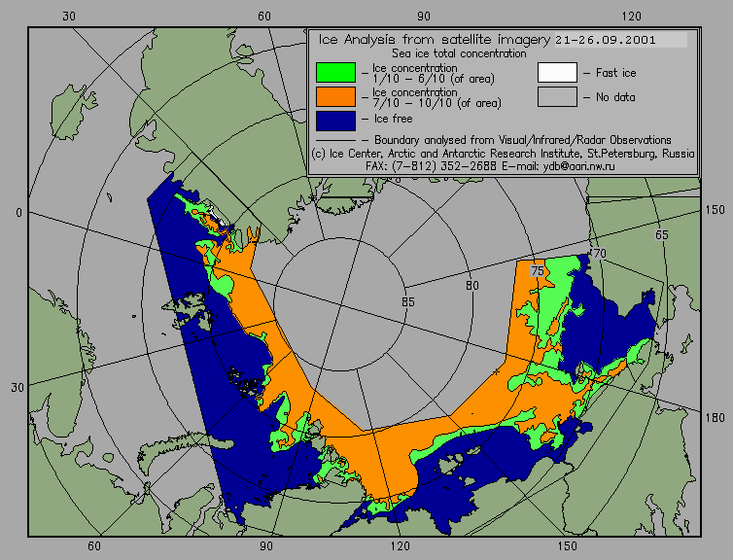Image resolution: width=733 pixels, height=560 pixels.
Task: Click the 'Ice free' legend label
Action: tap(393, 119)
